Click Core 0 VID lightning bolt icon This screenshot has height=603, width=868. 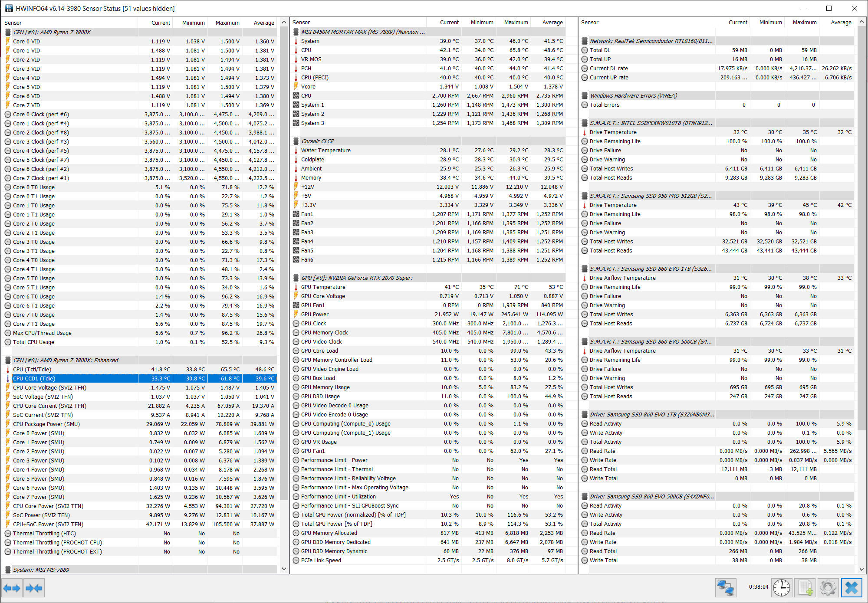click(8, 41)
